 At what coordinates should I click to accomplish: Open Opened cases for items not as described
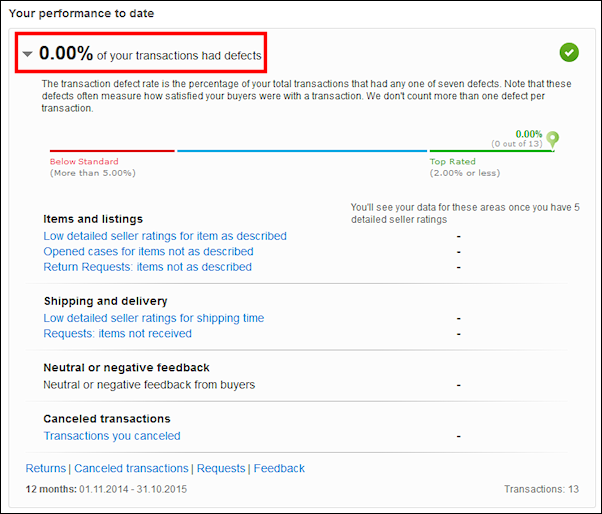(148, 251)
